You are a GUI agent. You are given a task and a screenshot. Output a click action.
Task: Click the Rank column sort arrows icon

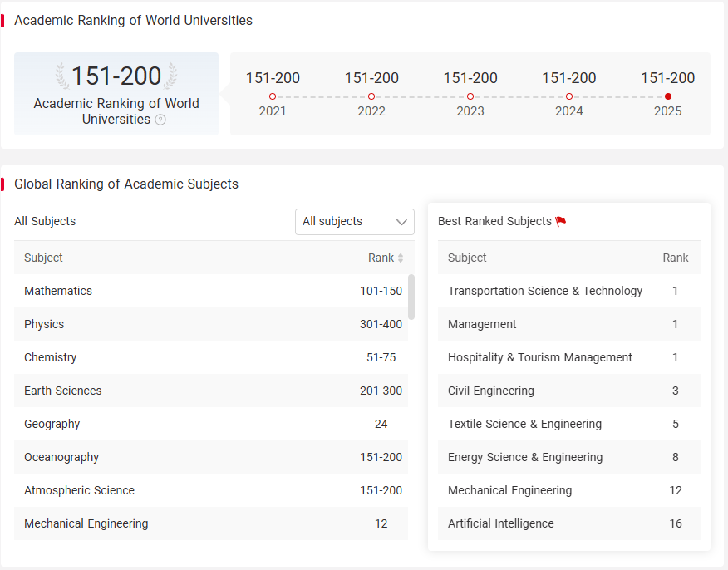click(x=401, y=258)
